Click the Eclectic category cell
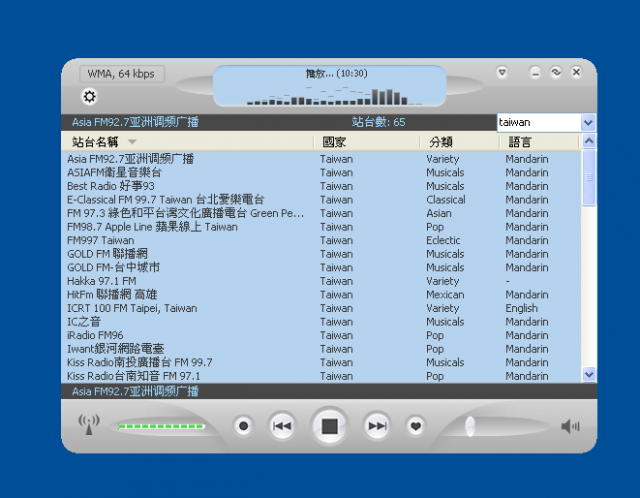This screenshot has width=640, height=498. click(x=443, y=240)
